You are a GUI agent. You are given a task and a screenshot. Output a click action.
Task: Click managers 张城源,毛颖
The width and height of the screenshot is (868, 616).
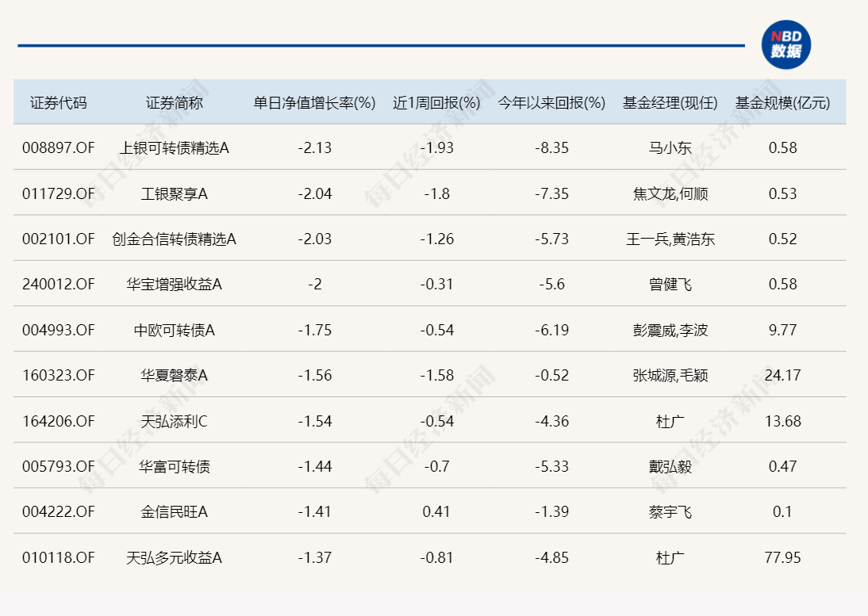coord(670,376)
